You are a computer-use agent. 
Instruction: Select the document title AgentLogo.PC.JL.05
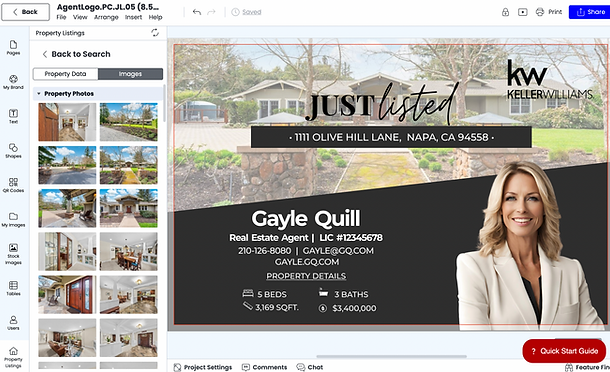(x=108, y=7)
